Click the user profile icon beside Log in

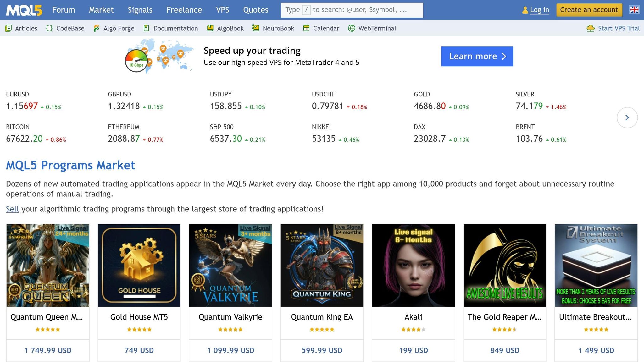coord(525,10)
